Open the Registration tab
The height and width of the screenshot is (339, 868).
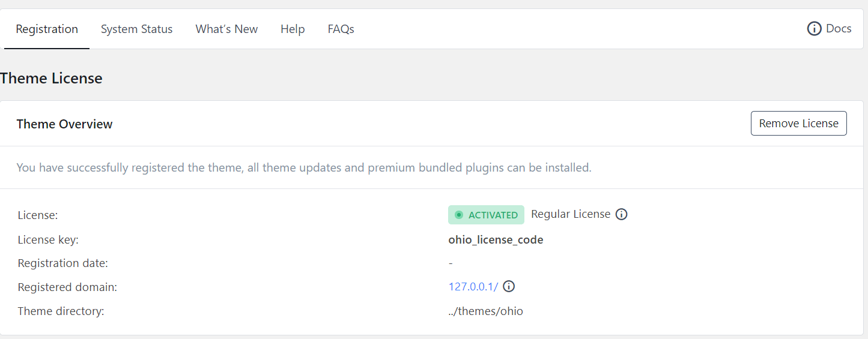click(47, 29)
